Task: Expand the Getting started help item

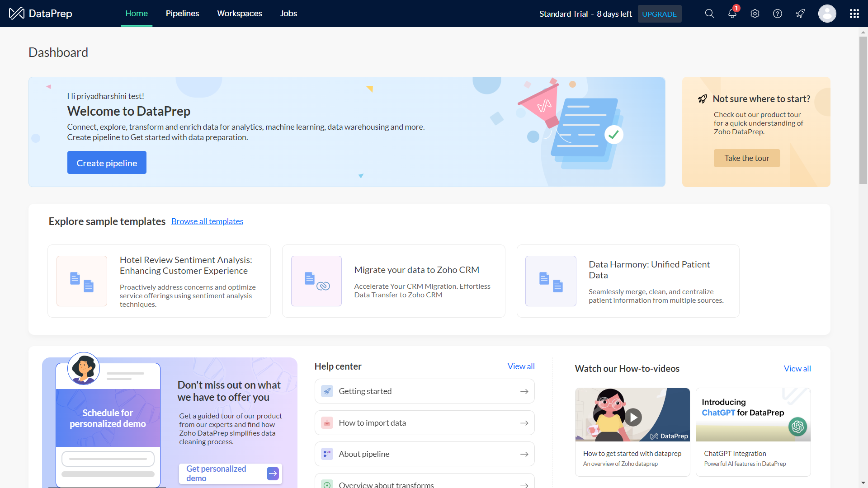Action: click(x=424, y=391)
